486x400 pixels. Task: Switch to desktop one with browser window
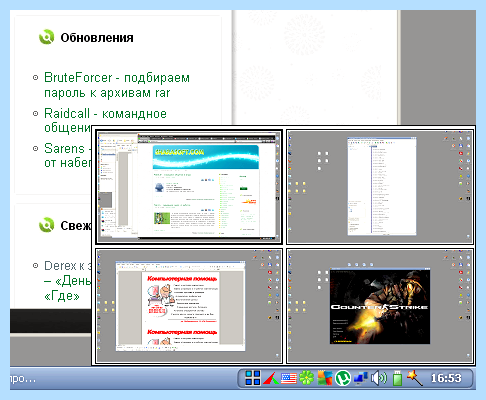[x=189, y=187]
